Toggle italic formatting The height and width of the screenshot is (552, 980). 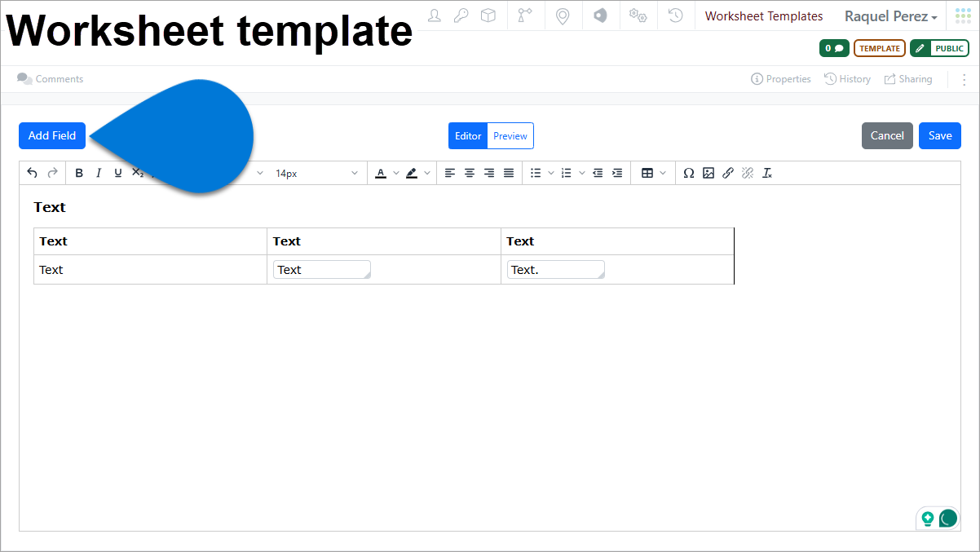[99, 173]
